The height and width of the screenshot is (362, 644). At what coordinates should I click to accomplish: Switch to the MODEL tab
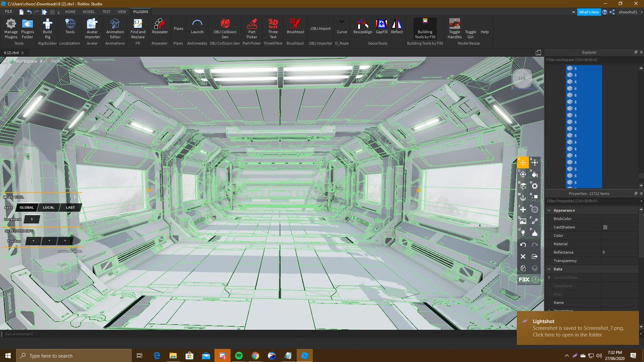89,11
